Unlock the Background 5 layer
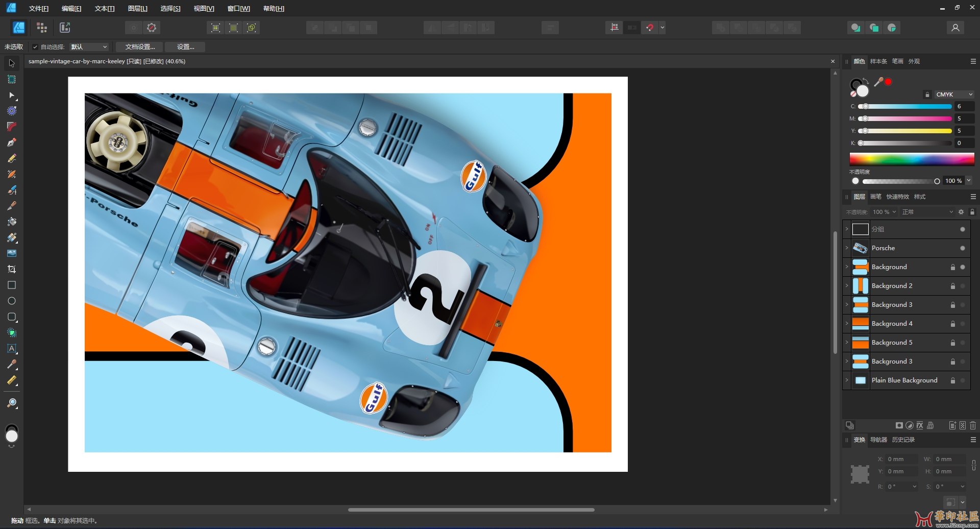Image resolution: width=980 pixels, height=529 pixels. pos(952,343)
